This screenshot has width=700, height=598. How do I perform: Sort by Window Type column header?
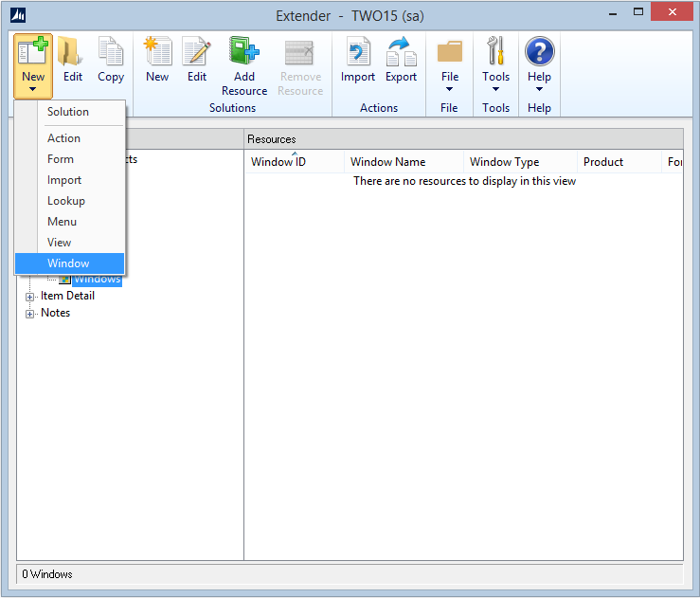click(x=520, y=162)
